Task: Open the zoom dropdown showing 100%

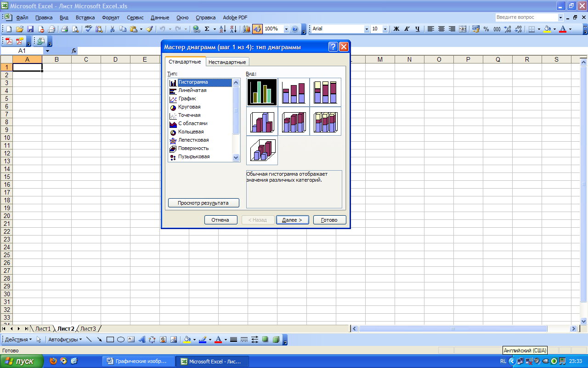Action: 286,29
